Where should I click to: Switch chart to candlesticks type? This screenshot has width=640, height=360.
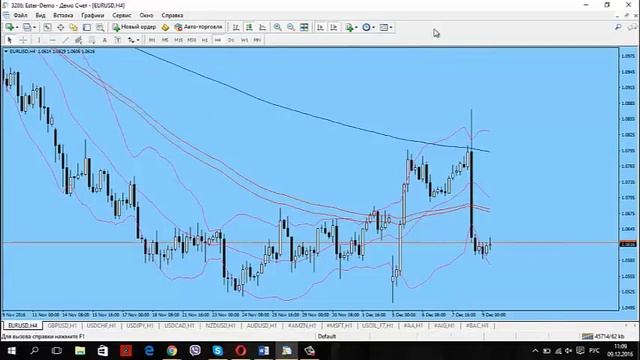pos(249,27)
